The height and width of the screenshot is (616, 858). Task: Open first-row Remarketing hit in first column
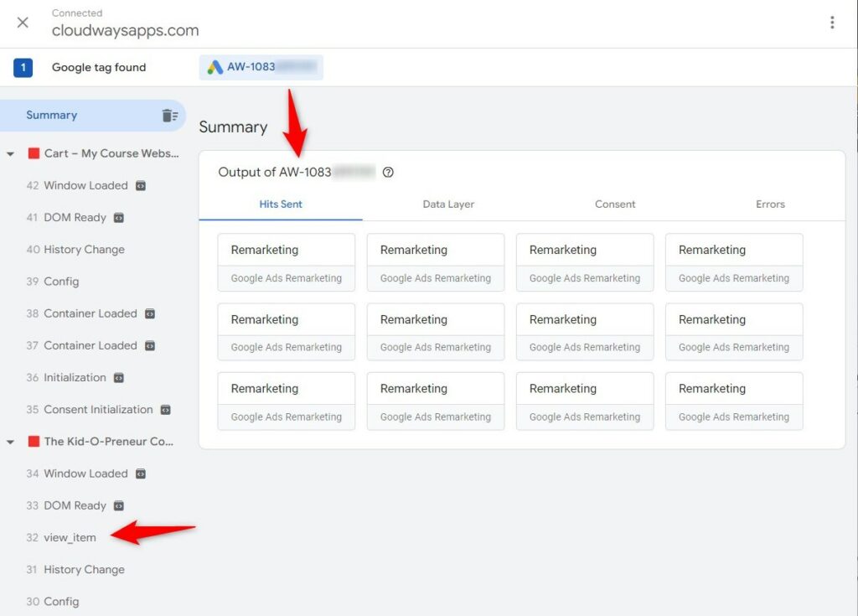(287, 262)
